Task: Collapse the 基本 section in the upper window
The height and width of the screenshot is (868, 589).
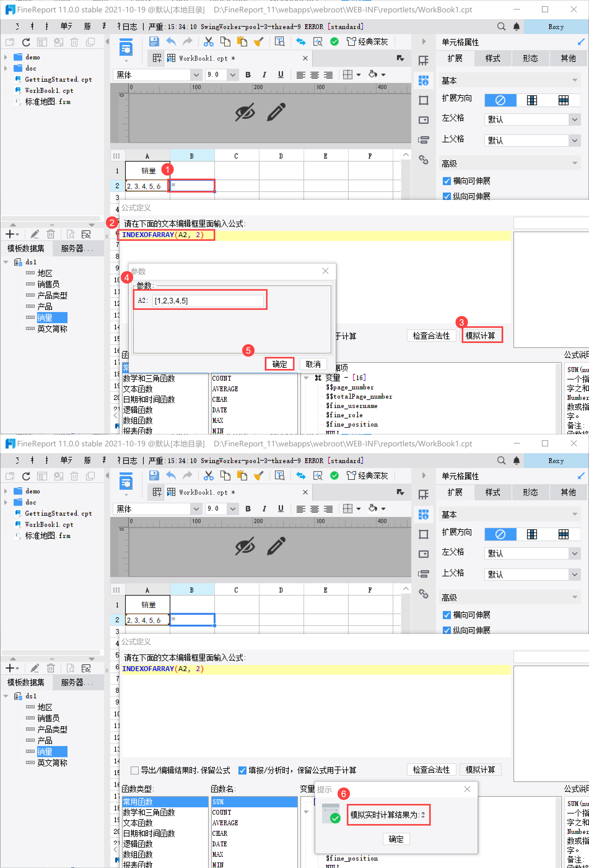Action: coord(574,80)
